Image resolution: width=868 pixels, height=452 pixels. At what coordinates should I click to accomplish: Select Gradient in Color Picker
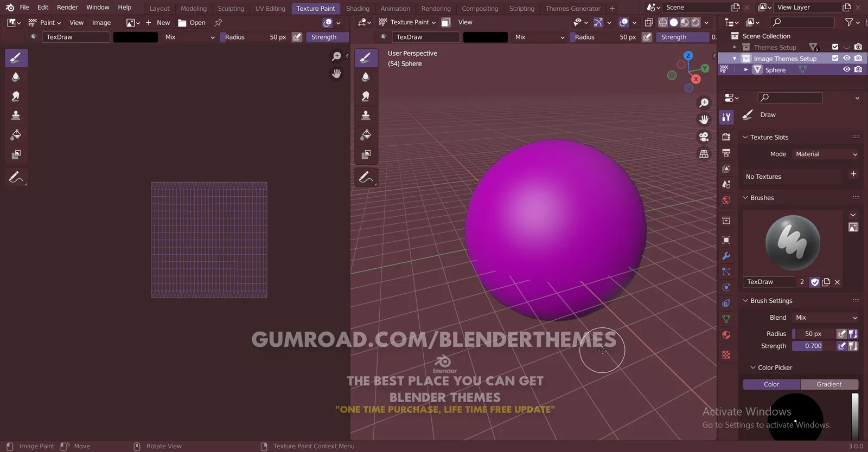click(829, 384)
